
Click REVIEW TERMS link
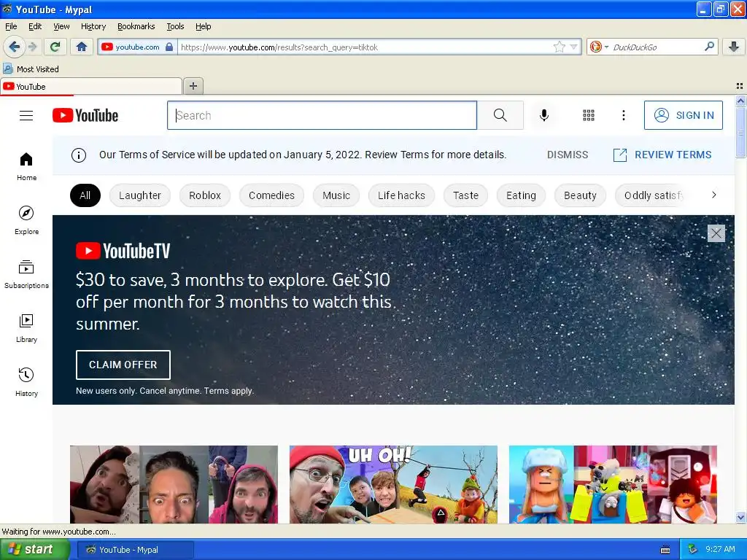click(x=662, y=155)
